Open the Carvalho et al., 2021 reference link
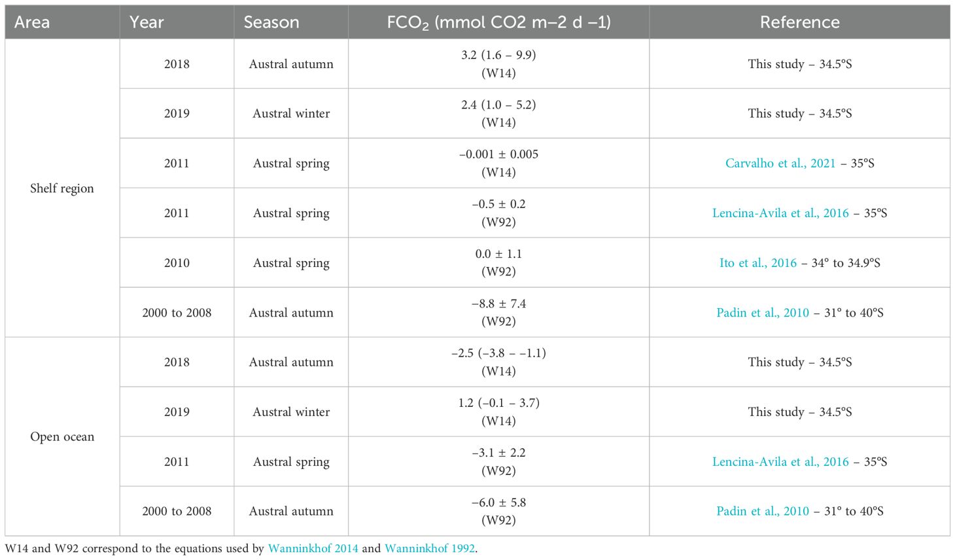 click(780, 164)
